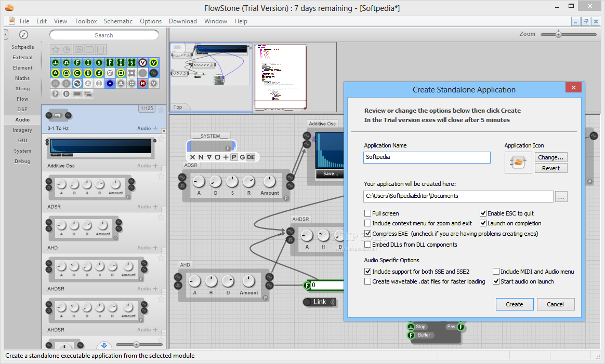
Task: Click the grey B filter icon
Action: click(x=67, y=93)
